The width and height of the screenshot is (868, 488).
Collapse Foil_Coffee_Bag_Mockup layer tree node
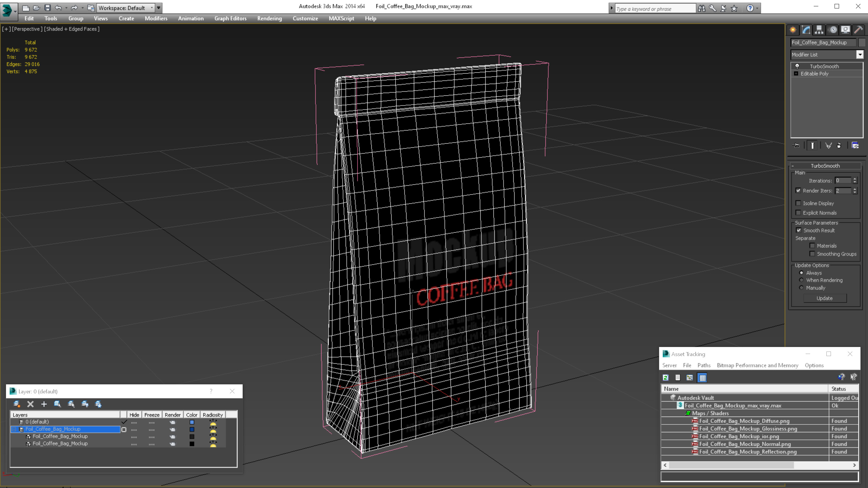click(x=14, y=429)
